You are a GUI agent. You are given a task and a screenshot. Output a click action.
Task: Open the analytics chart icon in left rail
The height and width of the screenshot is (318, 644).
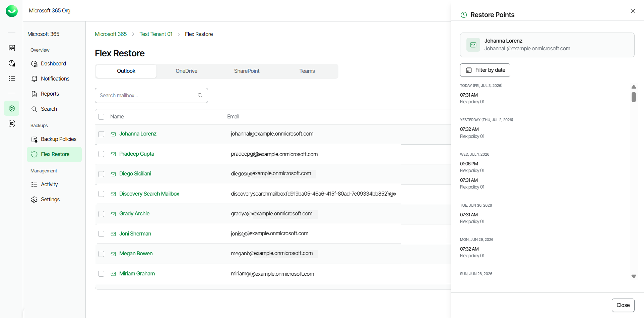[x=12, y=63]
